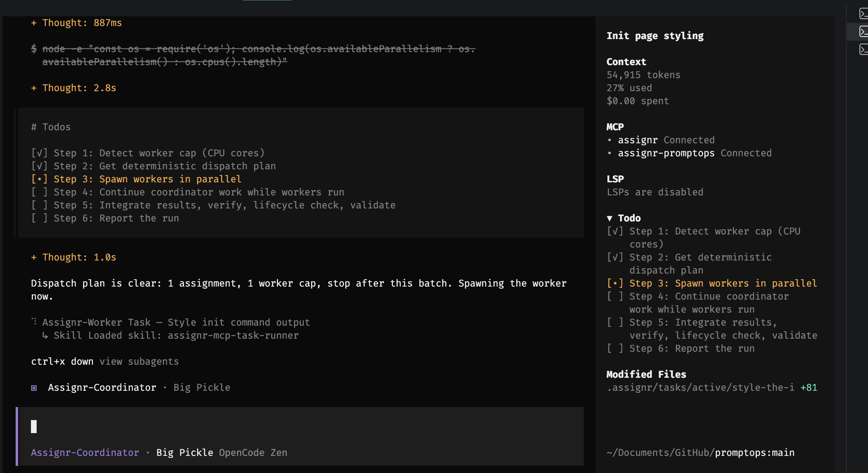The width and height of the screenshot is (868, 473).
Task: Click 'Assignr-Coordinator · Big Pickle' message footer
Action: tap(131, 388)
